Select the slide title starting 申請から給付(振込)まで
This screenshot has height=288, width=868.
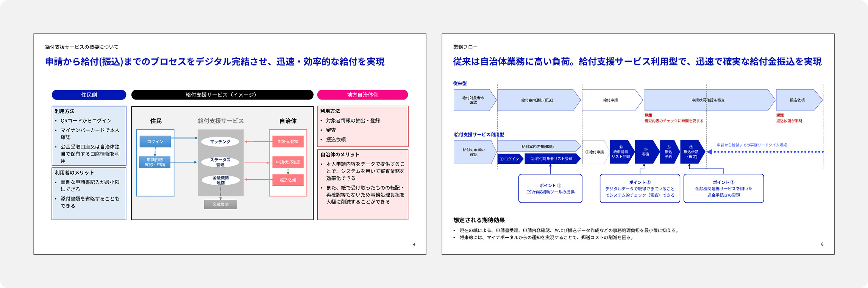(x=215, y=62)
